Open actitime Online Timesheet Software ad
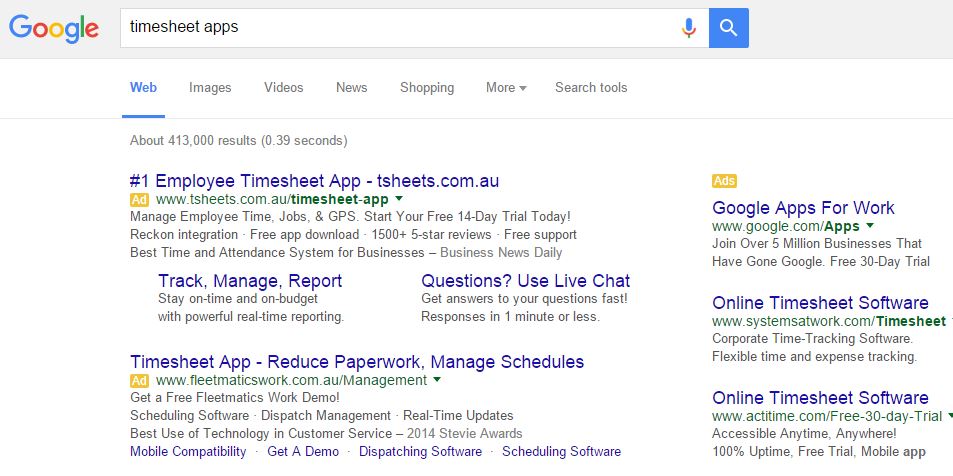Screen dimensions: 953x476 [820, 398]
